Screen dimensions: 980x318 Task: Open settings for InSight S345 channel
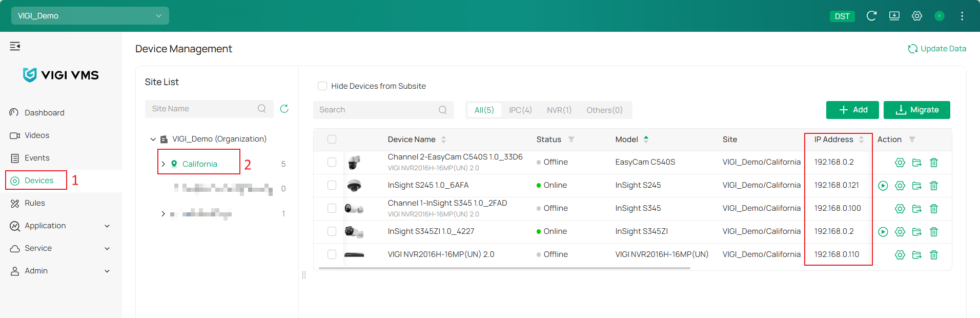(x=900, y=209)
